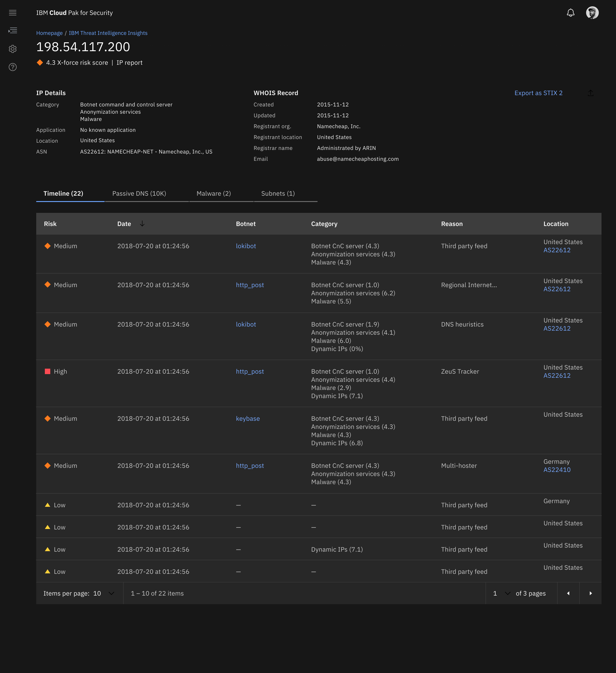Open the page number dropdown
This screenshot has width=616, height=673.
point(502,593)
